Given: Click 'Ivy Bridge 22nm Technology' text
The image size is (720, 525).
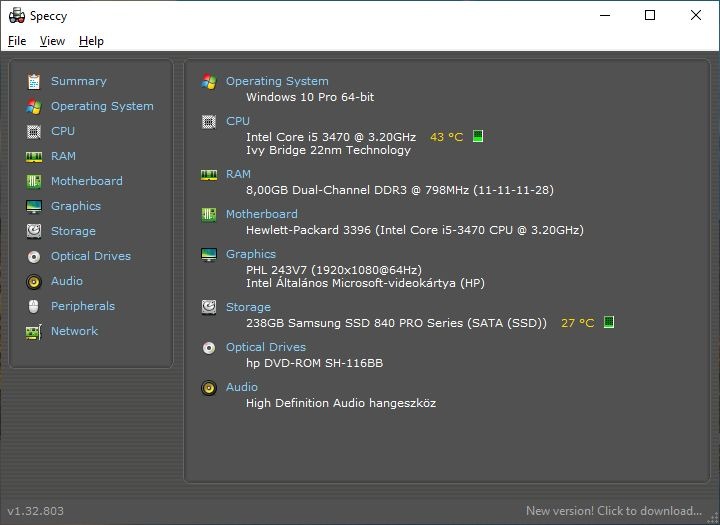Looking at the screenshot, I should 328,151.
